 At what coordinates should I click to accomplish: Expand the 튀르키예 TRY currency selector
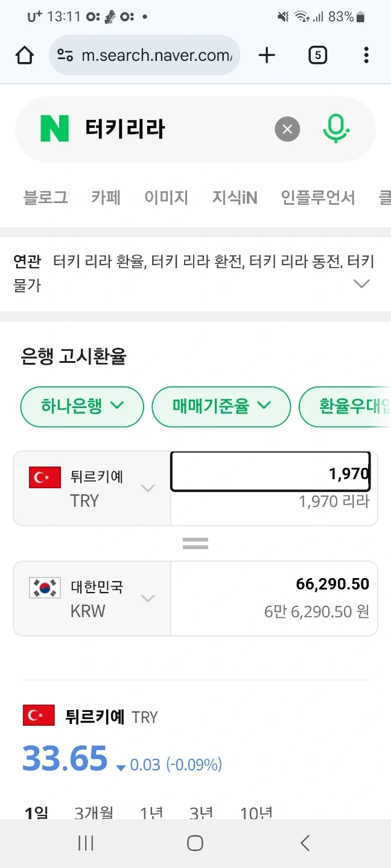point(148,488)
